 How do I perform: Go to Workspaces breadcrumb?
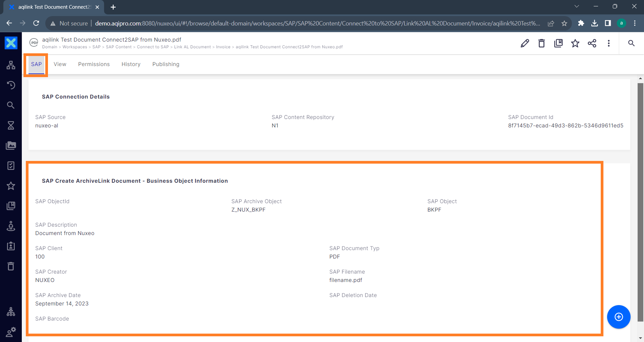coord(75,47)
